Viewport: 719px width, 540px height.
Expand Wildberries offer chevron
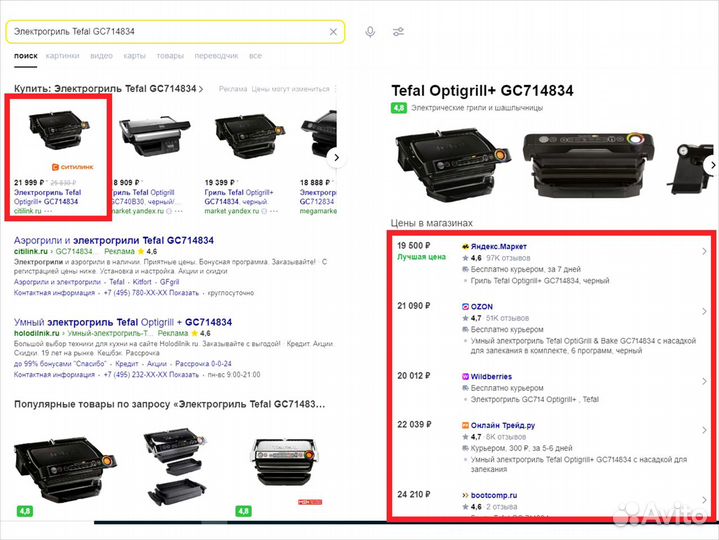pyautogui.click(x=704, y=381)
